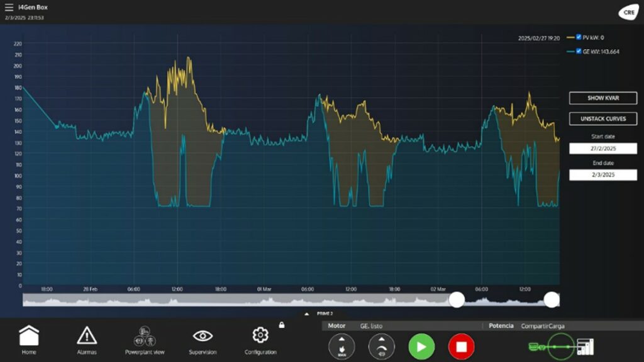Screen dimensions: 644x362
Task: Go to the Home screen
Action: click(x=29, y=340)
